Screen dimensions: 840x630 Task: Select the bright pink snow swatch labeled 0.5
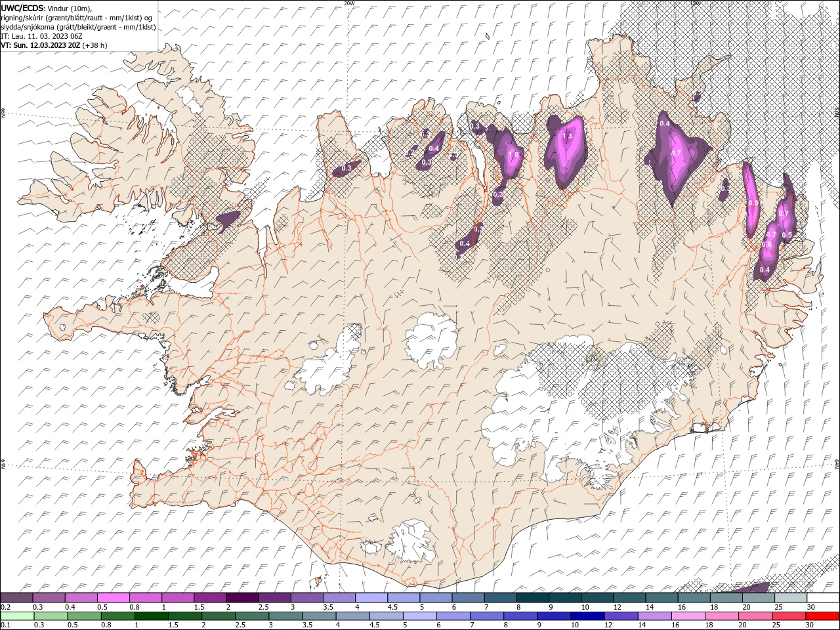tap(113, 598)
